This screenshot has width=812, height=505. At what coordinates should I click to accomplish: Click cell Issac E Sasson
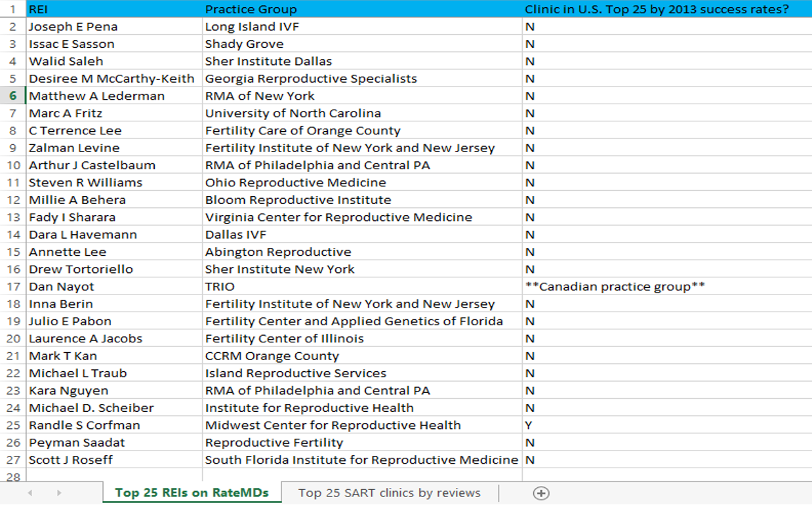(114, 44)
